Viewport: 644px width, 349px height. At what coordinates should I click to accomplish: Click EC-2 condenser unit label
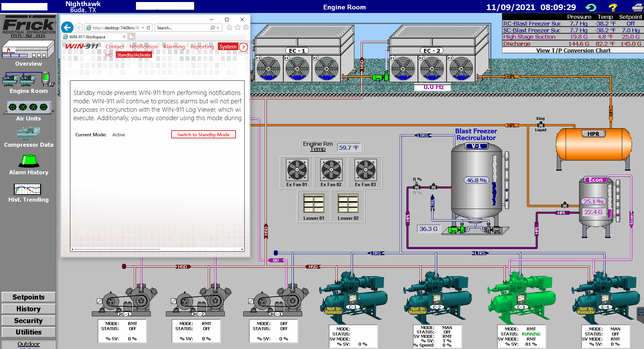point(432,51)
